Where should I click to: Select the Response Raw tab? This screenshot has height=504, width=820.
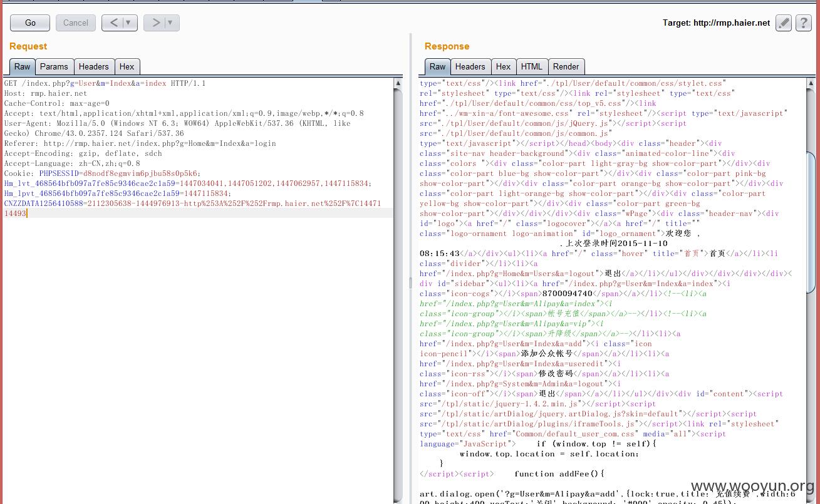click(x=437, y=66)
